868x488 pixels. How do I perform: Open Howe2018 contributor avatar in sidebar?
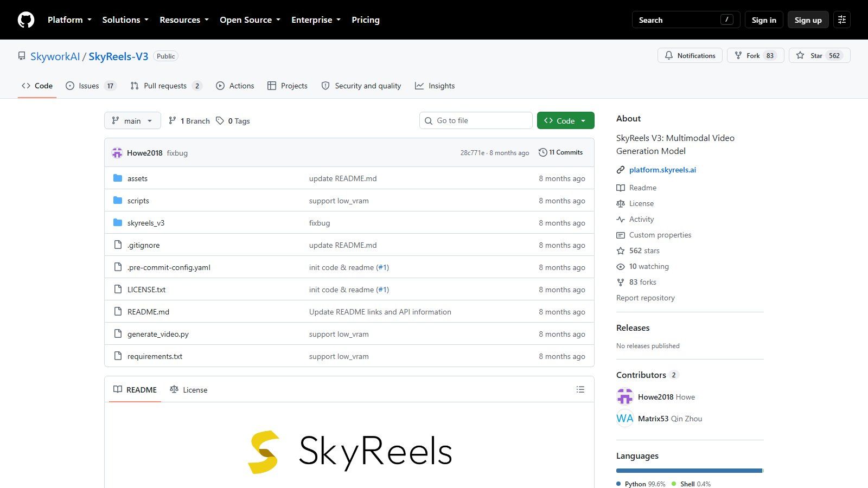625,397
